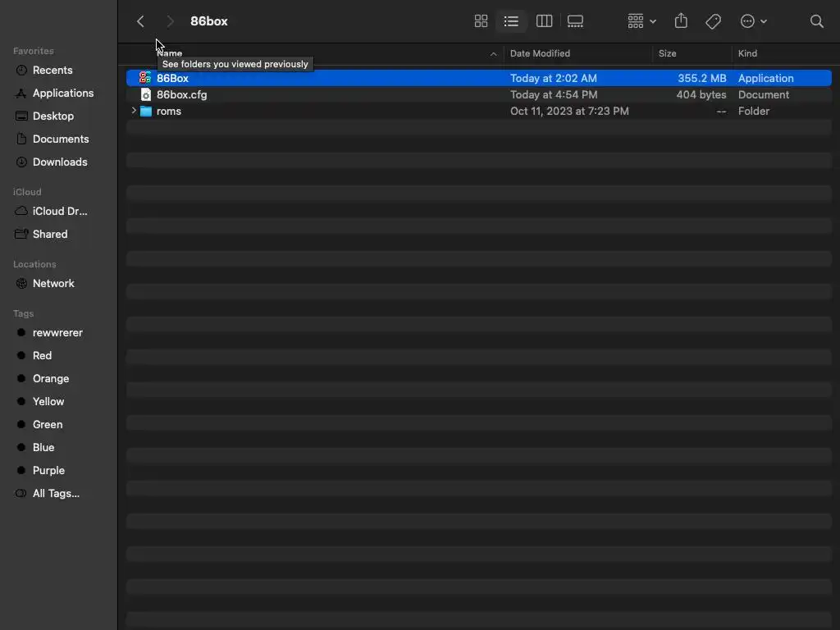Click the roms folder icon
Image resolution: width=840 pixels, height=630 pixels.
coord(146,112)
